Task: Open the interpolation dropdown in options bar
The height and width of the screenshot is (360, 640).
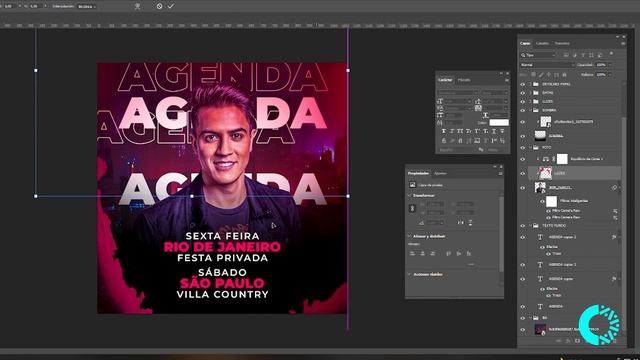Action: 87,6
